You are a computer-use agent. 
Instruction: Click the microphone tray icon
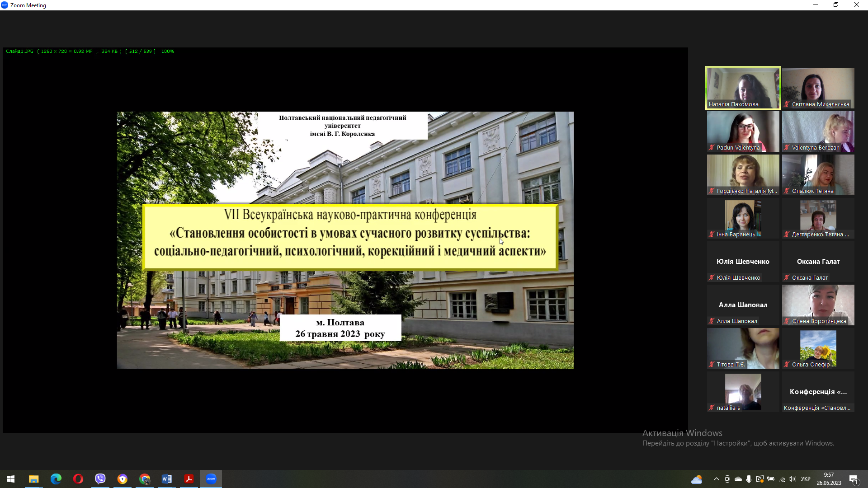point(749,479)
